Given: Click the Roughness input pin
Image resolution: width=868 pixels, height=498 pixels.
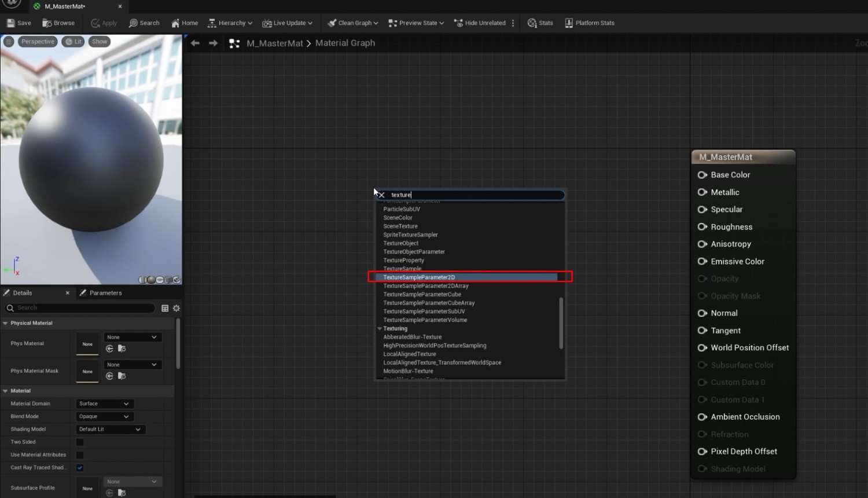Looking at the screenshot, I should pos(703,227).
